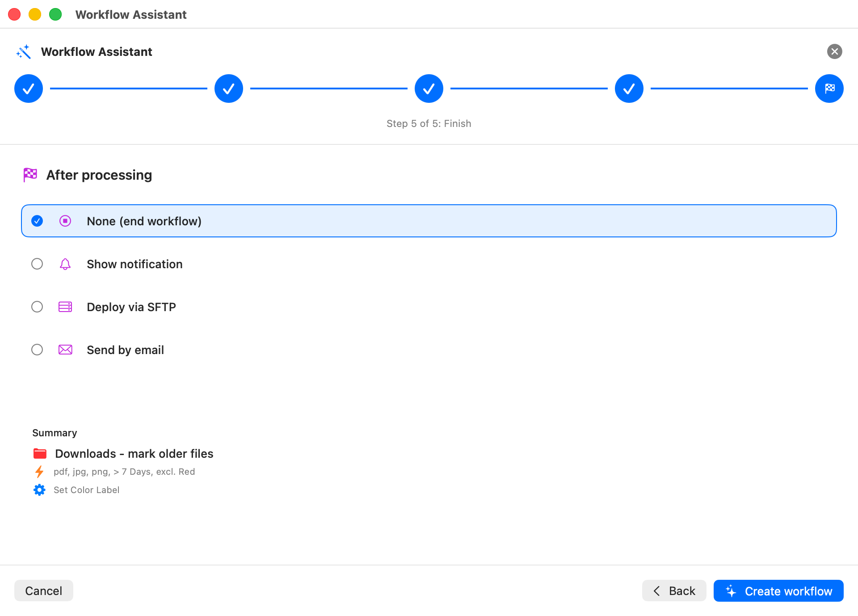Click the bell icon for Show notification
858x616 pixels.
pyautogui.click(x=65, y=264)
